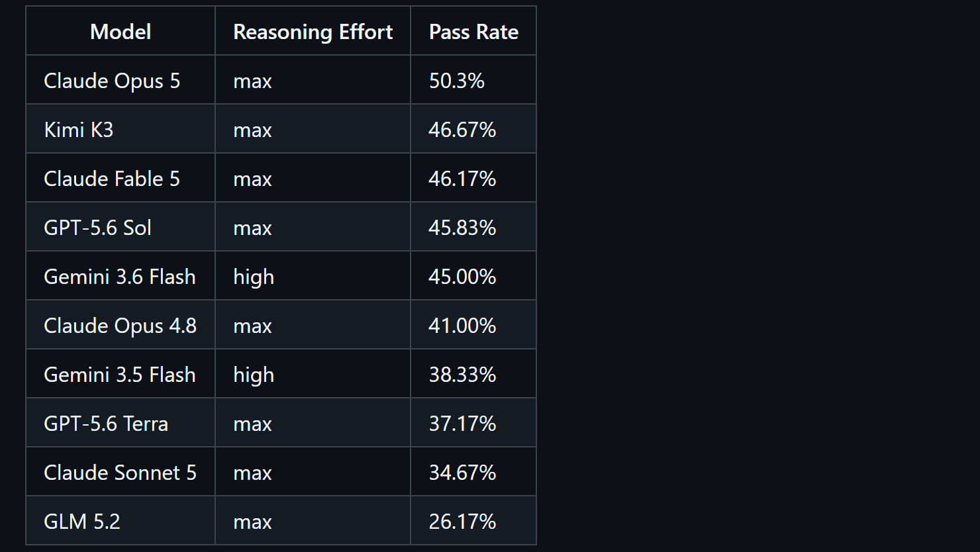Image resolution: width=980 pixels, height=552 pixels.
Task: Select the 45.00% pass rate cell
Action: (473, 276)
